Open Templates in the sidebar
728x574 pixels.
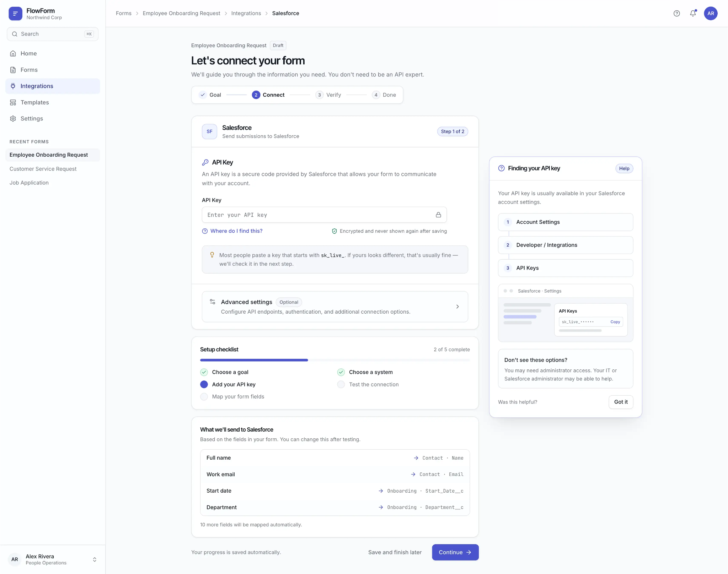click(53, 102)
